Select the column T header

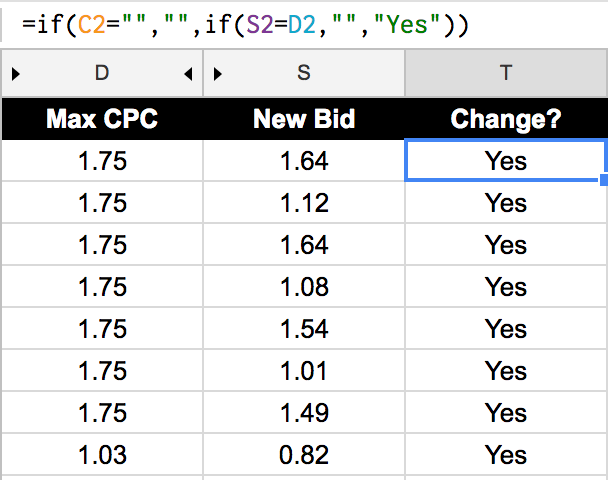tap(506, 73)
